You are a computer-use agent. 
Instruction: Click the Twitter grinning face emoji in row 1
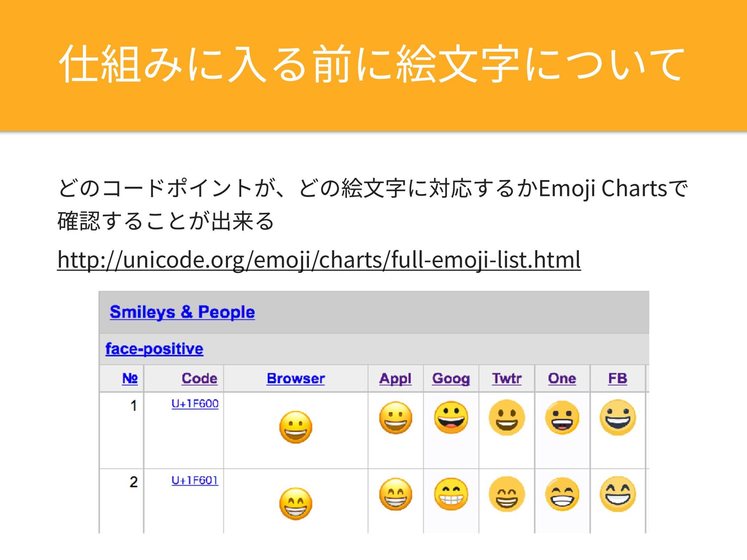pos(507,417)
